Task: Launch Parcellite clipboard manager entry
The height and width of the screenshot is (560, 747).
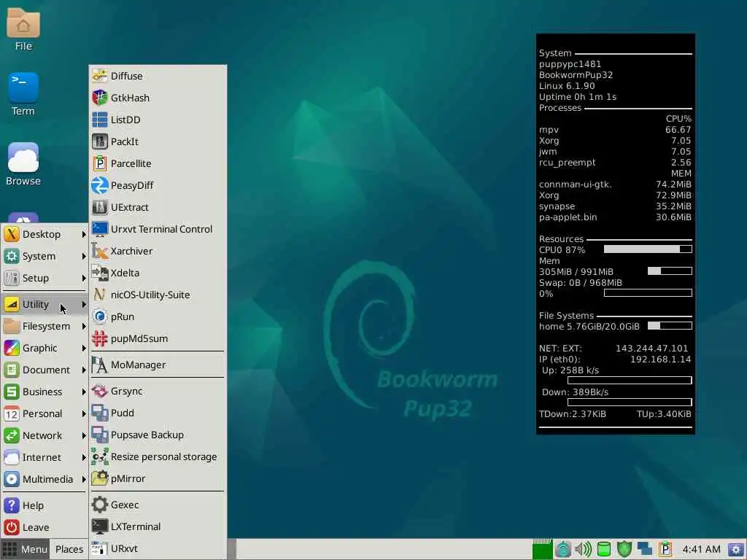Action: (158, 163)
